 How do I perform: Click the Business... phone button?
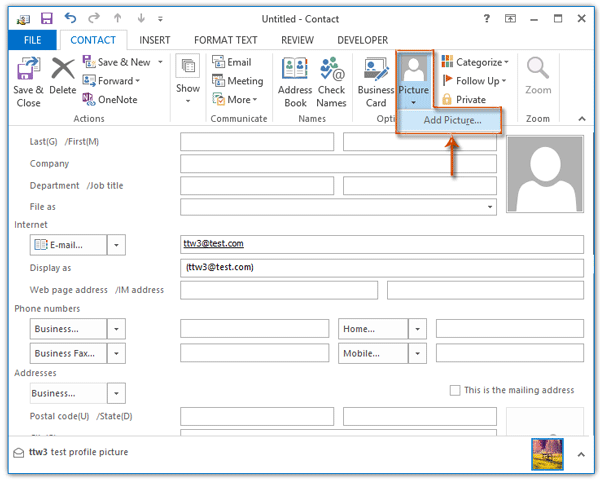click(68, 329)
